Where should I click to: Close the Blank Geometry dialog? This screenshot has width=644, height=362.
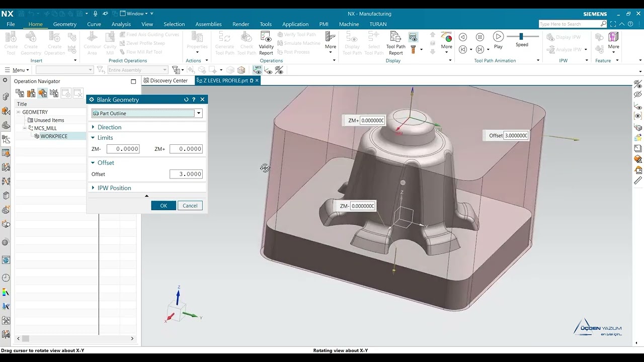pyautogui.click(x=202, y=100)
